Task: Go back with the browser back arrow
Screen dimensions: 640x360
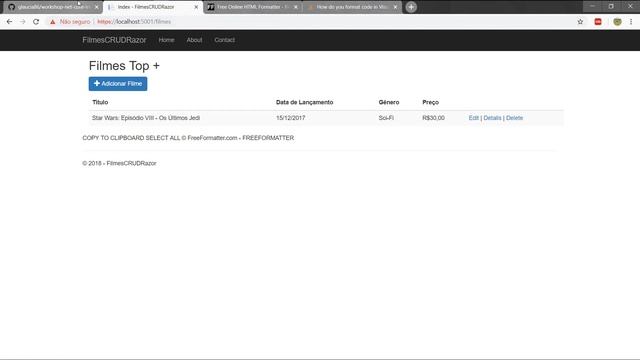Action: (9, 22)
